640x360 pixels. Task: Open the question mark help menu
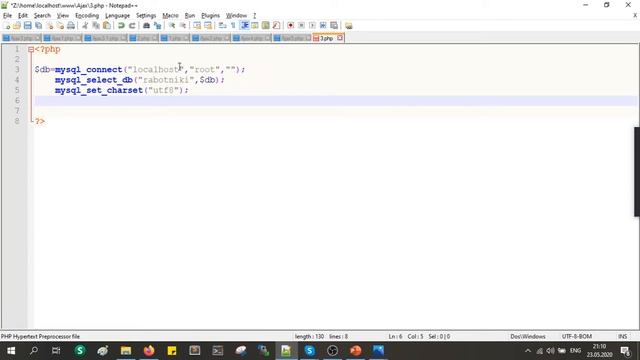click(254, 16)
